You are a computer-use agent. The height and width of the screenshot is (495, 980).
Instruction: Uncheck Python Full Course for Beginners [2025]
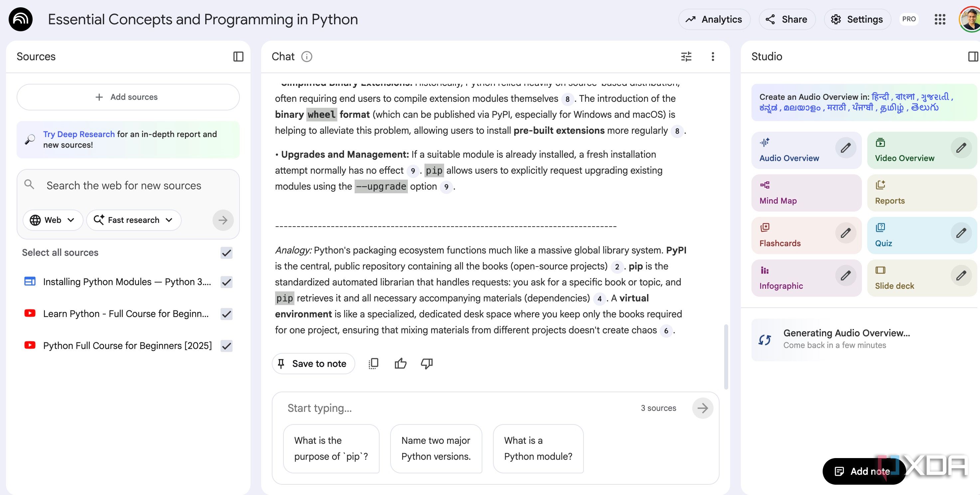point(226,346)
